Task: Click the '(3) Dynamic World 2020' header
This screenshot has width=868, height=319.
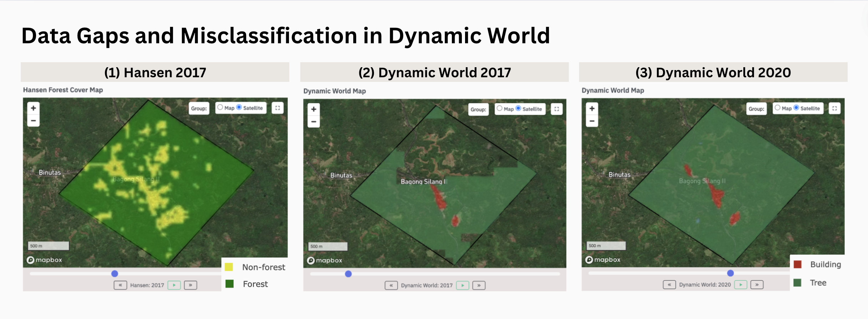Action: click(x=713, y=72)
